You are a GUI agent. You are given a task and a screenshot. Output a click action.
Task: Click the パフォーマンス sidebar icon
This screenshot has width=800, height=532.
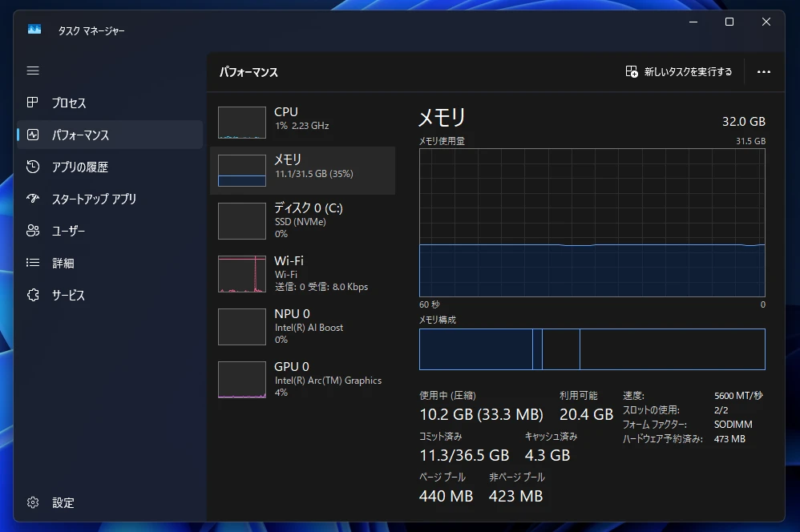click(33, 135)
